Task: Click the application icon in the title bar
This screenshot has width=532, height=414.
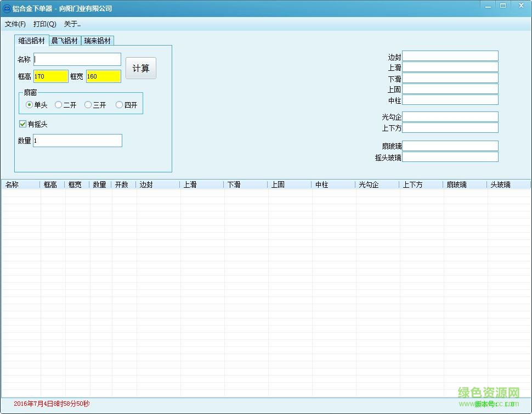Action: point(7,8)
